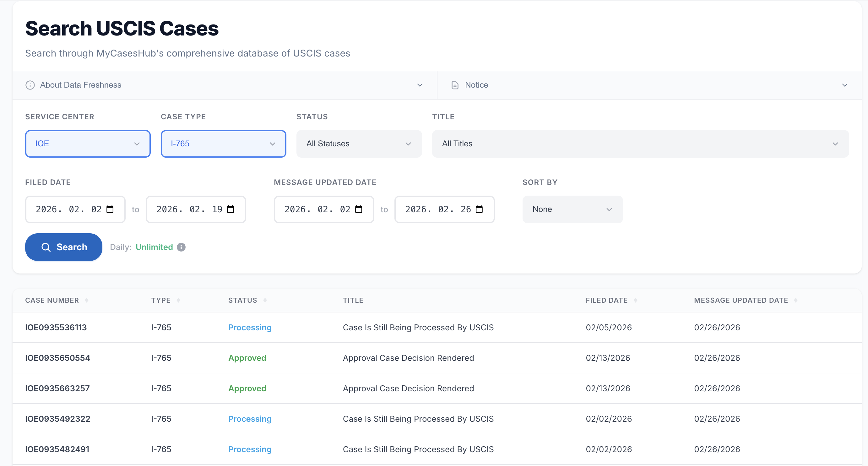
Task: Open case IOE0935482491
Action: pyautogui.click(x=57, y=449)
